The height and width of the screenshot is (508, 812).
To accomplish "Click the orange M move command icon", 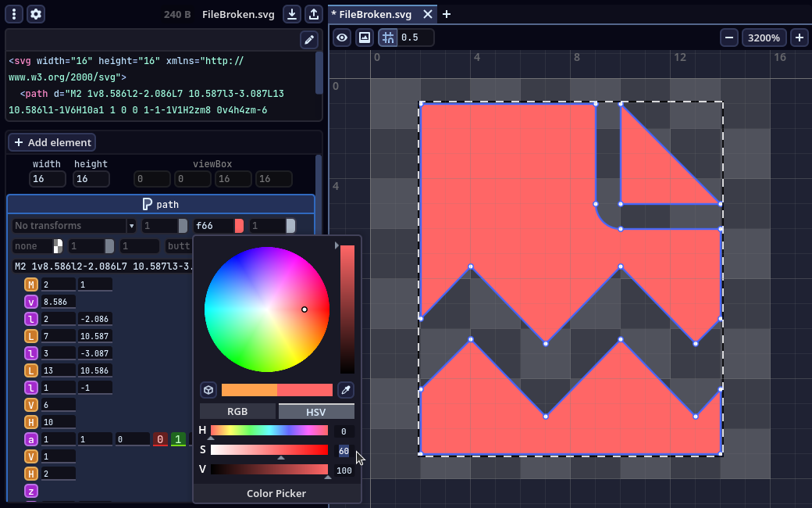I will point(31,284).
